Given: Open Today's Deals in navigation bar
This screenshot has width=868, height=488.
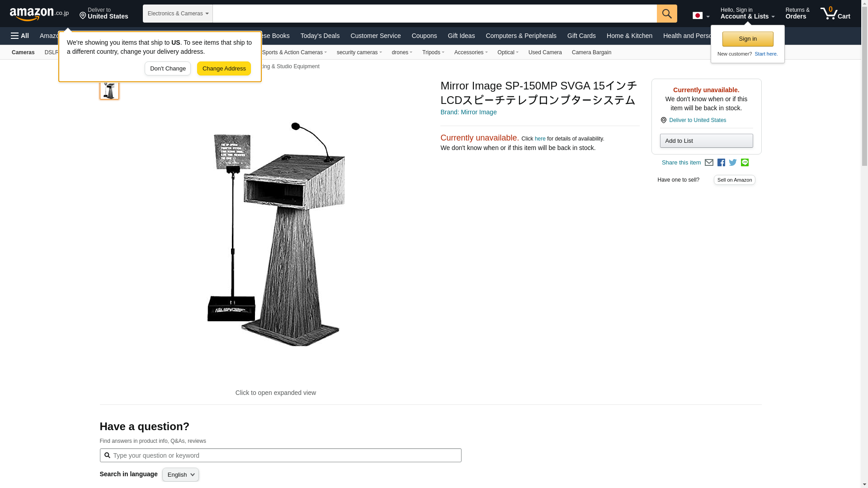Looking at the screenshot, I should pos(320,36).
